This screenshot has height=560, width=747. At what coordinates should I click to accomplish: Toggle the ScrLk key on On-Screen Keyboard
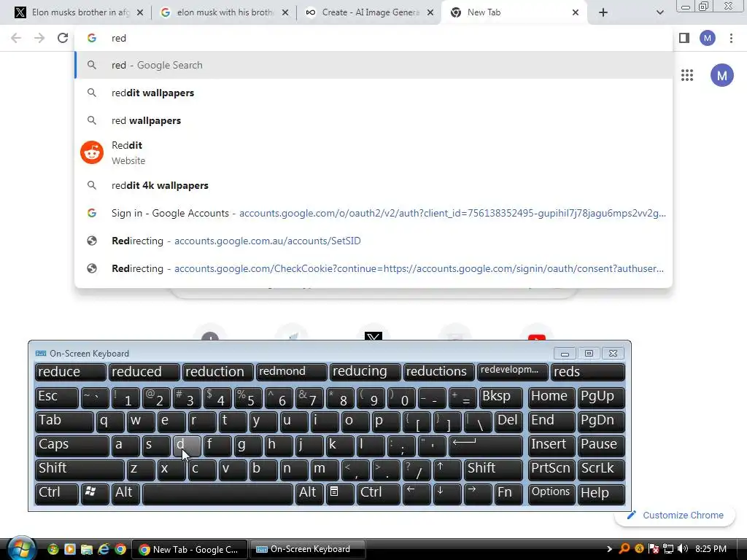(x=602, y=470)
